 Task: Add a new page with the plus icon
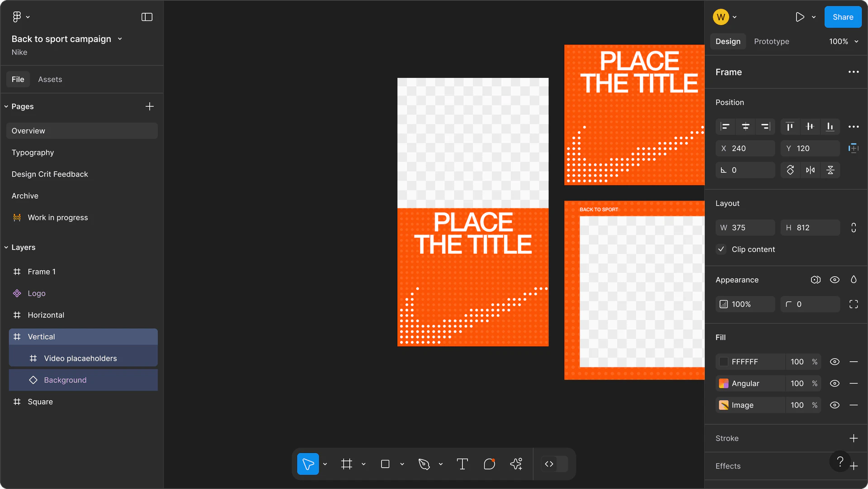pyautogui.click(x=149, y=106)
